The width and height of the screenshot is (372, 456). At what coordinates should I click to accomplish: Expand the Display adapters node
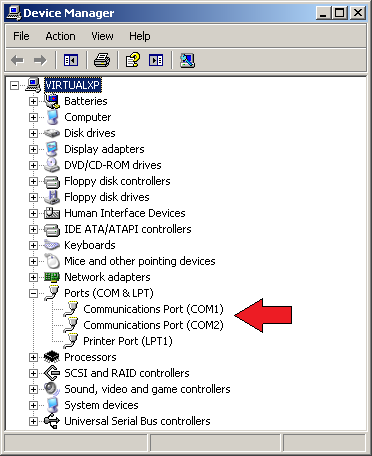coord(33,149)
